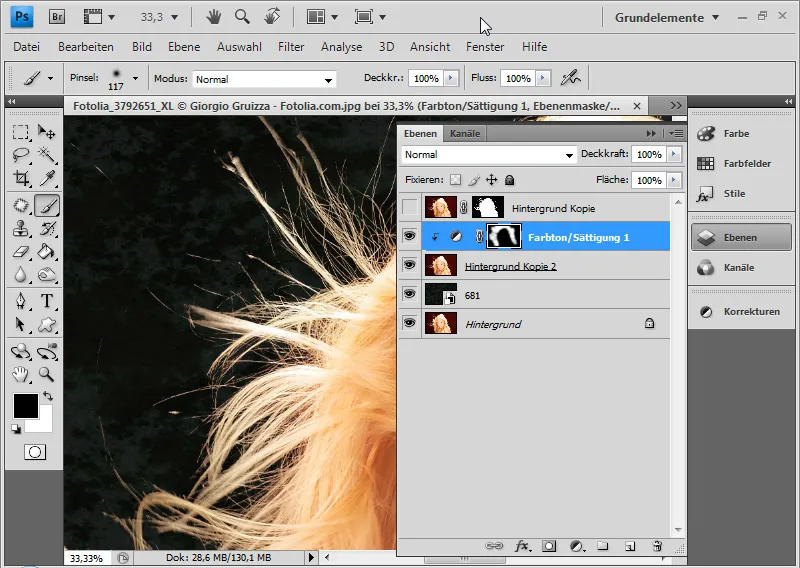800x568 pixels.
Task: Open the Fenster menu
Action: tap(485, 47)
